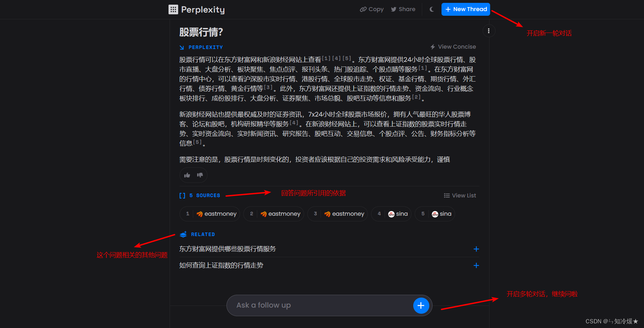
Task: Click the question title 股票行情?
Action: 201,32
